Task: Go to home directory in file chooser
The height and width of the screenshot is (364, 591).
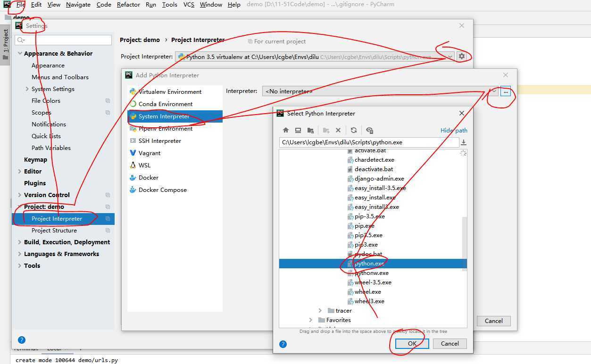Action: tap(286, 130)
